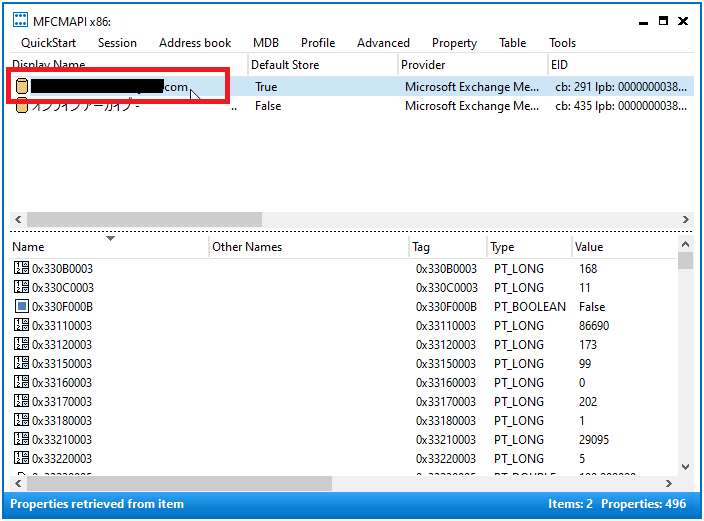Select the icon beside 0x33110003
704x521 pixels.
[x=21, y=325]
